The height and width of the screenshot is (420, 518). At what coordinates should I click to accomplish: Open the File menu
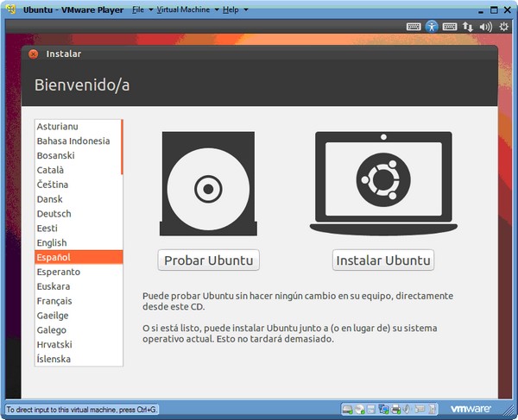138,9
